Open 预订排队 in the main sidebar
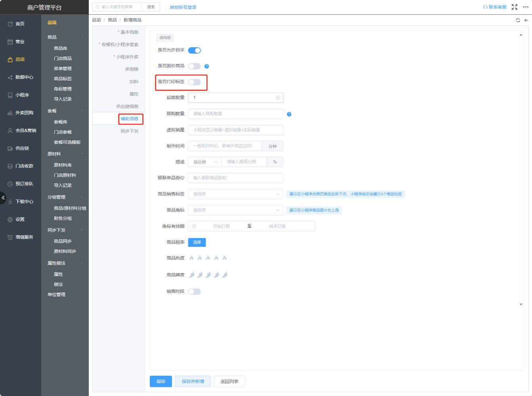The height and width of the screenshot is (396, 532). (21, 184)
